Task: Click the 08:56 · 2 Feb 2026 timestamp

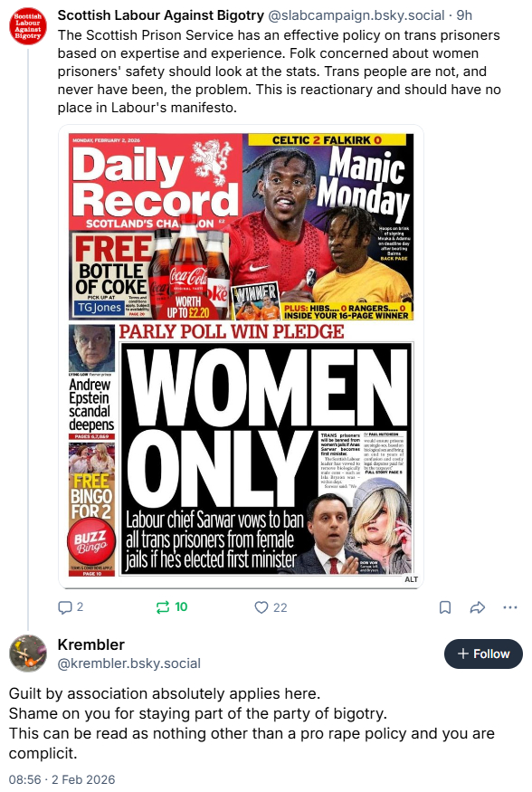Action: 62,779
